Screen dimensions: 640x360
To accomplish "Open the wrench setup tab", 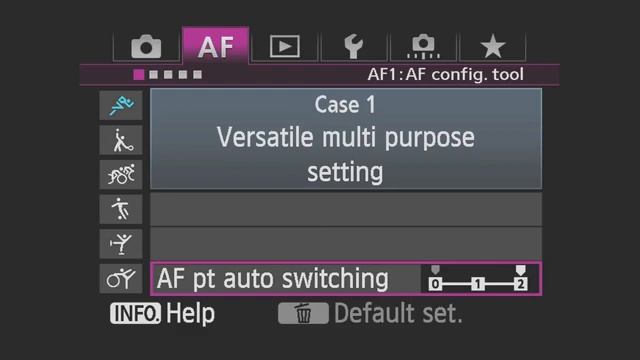I will (353, 46).
